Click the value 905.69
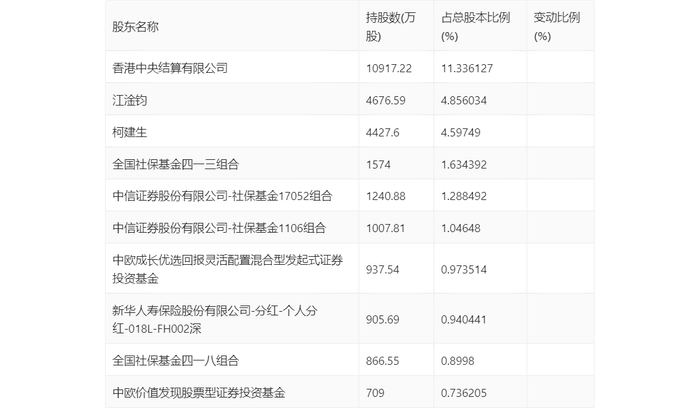This screenshot has height=408, width=700. tap(383, 320)
